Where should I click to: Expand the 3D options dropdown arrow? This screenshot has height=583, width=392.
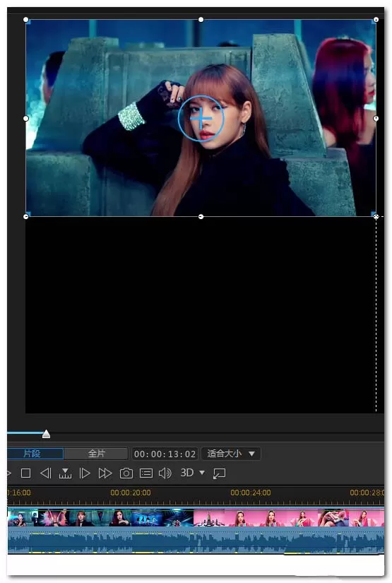pyautogui.click(x=202, y=473)
